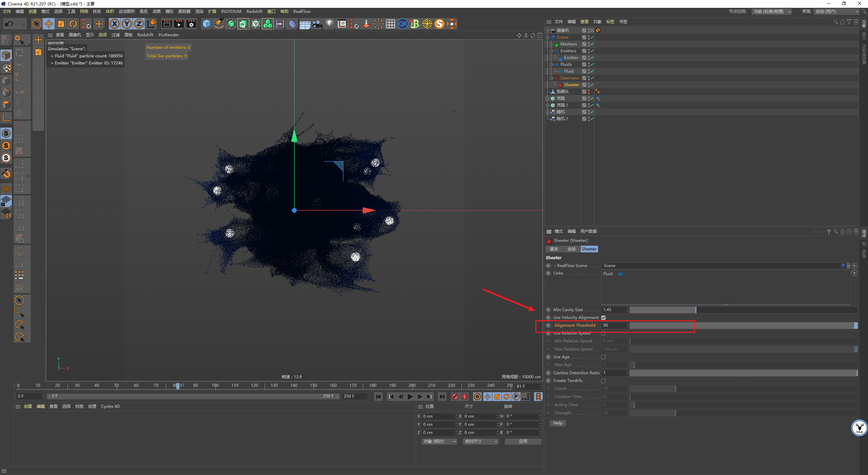Select the Rotate tool icon
Viewport: 868px width, 475px height.
point(73,24)
